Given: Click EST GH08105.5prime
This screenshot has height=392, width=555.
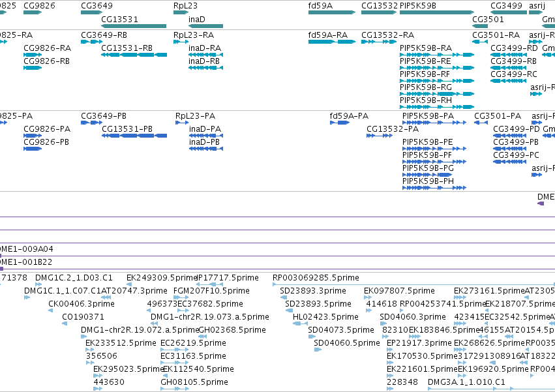Looking at the screenshot, I should tap(175, 389).
